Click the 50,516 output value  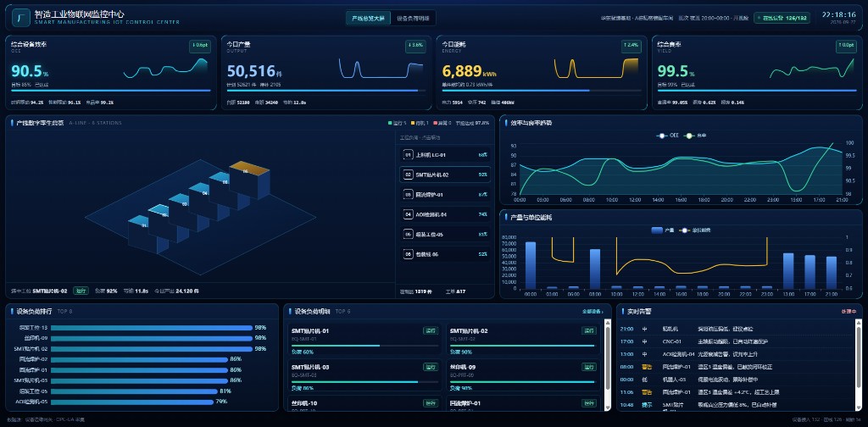coord(254,71)
